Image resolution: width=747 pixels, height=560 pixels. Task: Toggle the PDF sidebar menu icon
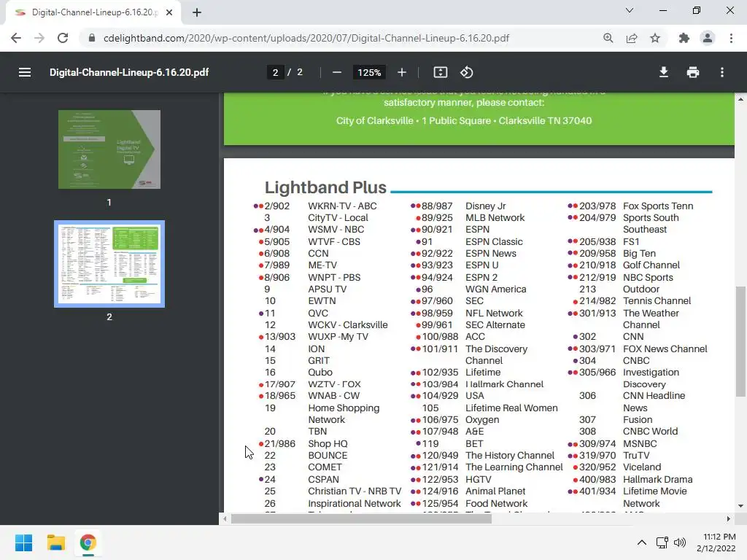click(x=25, y=72)
